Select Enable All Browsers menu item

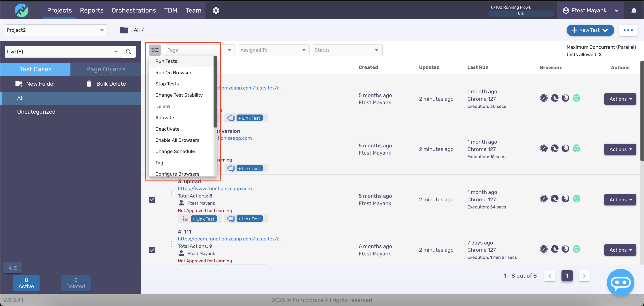click(x=181, y=140)
